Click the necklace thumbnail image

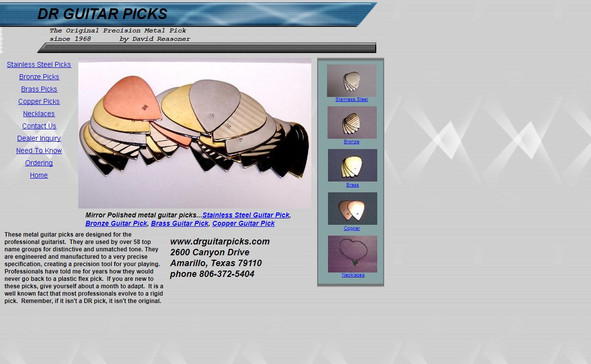[353, 254]
